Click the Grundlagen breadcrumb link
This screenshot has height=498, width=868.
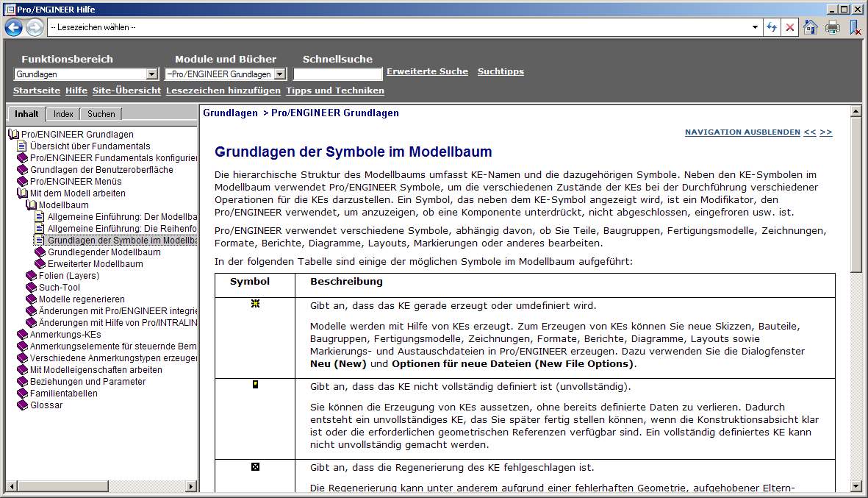(230, 113)
